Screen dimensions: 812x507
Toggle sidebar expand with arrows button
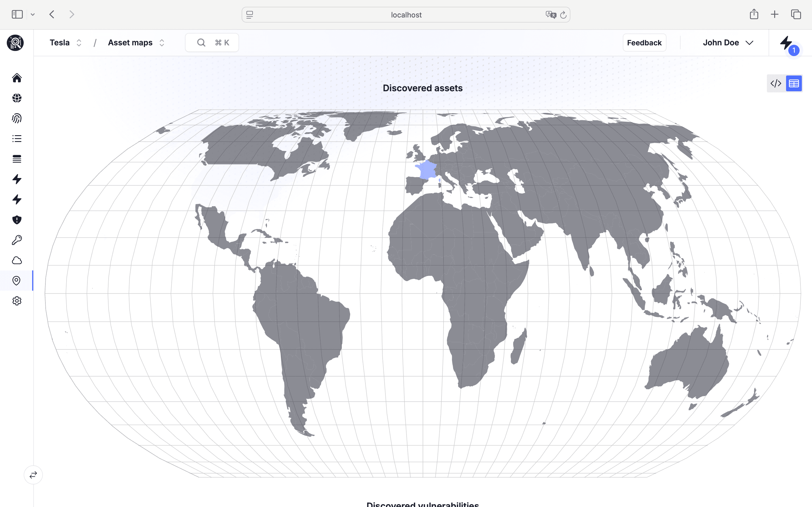(x=33, y=475)
